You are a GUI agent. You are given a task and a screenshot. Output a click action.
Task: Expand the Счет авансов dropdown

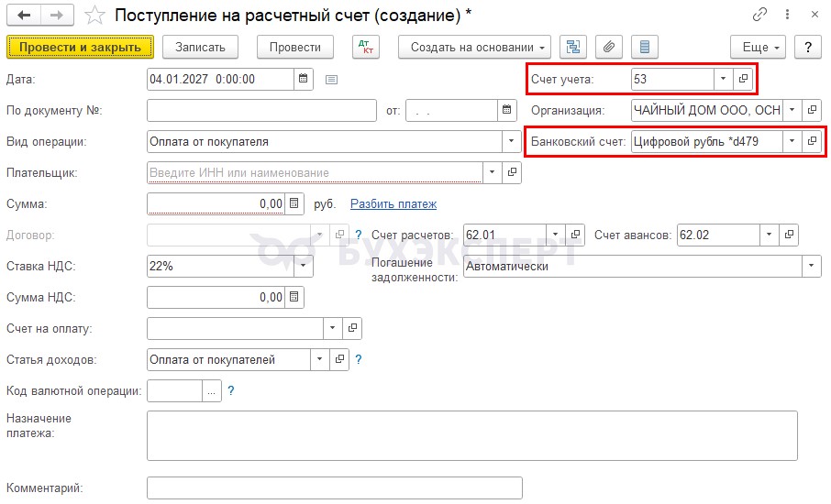[769, 235]
